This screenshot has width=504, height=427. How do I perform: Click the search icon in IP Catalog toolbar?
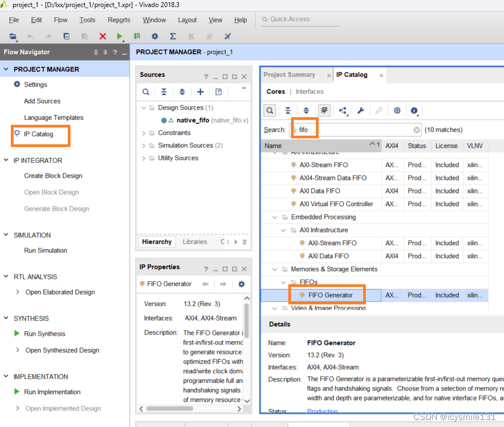(270, 111)
